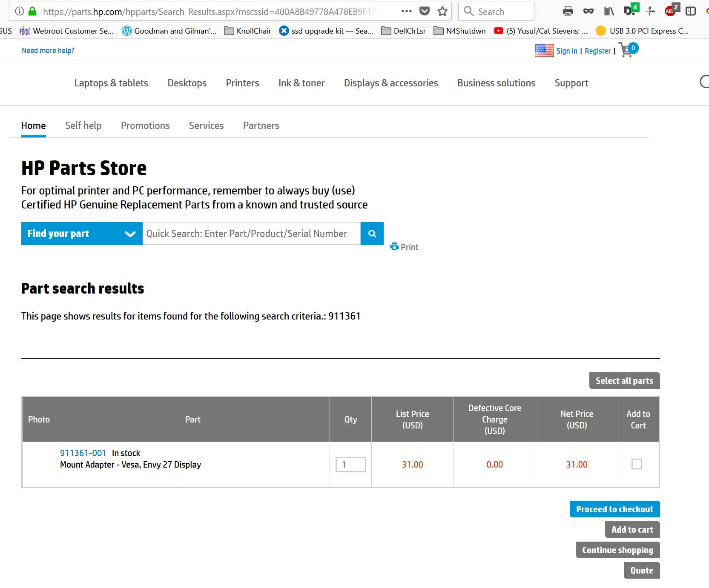Open Desktops menu
The height and width of the screenshot is (588, 709).
tap(187, 83)
